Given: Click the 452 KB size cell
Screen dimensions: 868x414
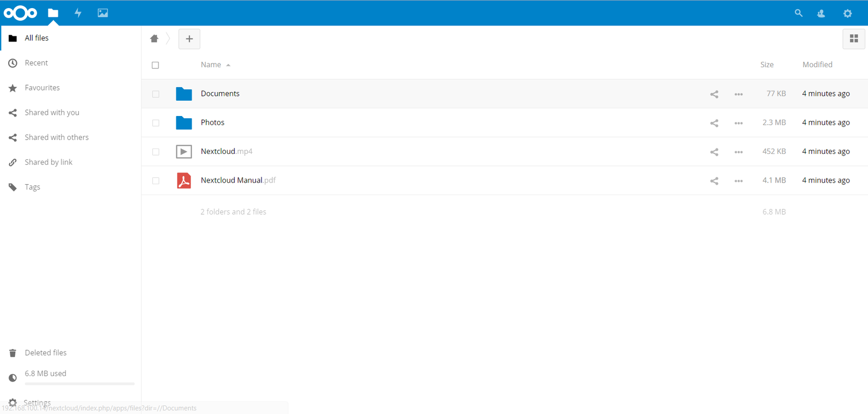Looking at the screenshot, I should click(774, 151).
